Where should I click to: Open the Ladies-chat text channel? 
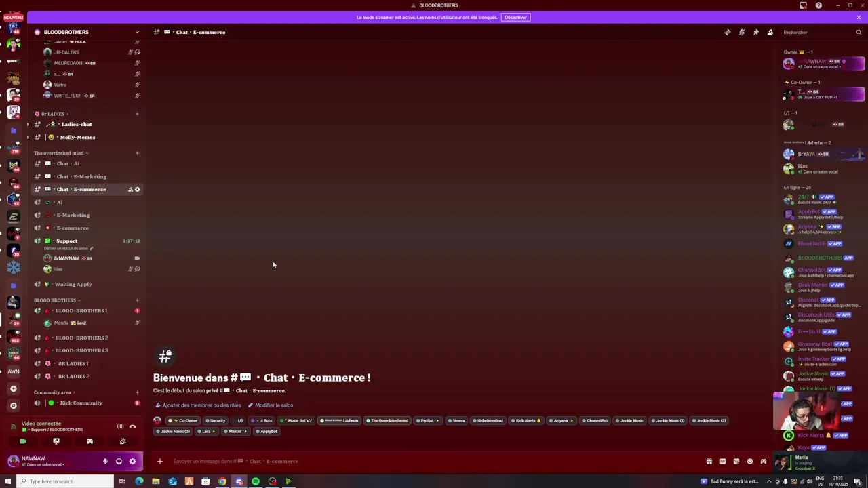(x=76, y=124)
